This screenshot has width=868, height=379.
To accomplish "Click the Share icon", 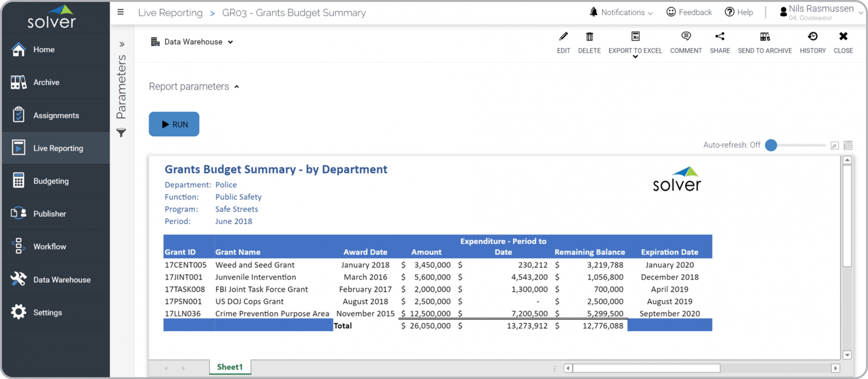I will click(x=719, y=37).
